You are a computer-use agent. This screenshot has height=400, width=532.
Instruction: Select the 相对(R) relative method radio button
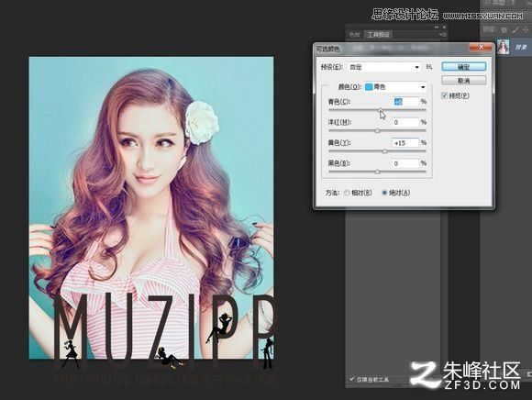[347, 193]
